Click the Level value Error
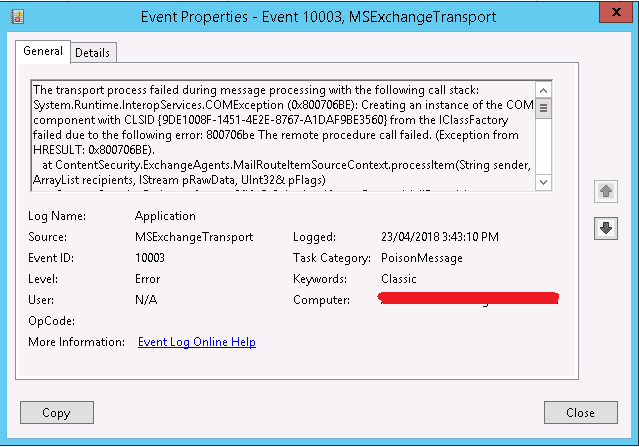 [148, 279]
